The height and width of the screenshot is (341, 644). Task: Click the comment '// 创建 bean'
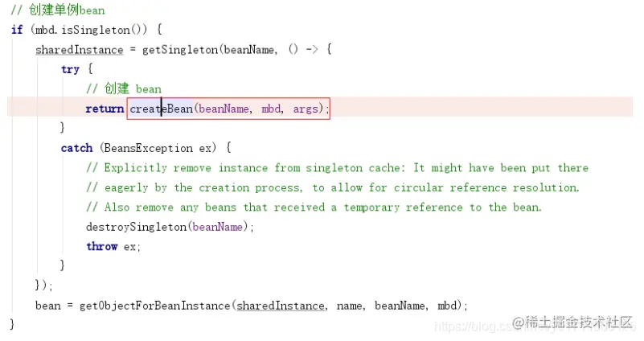124,88
